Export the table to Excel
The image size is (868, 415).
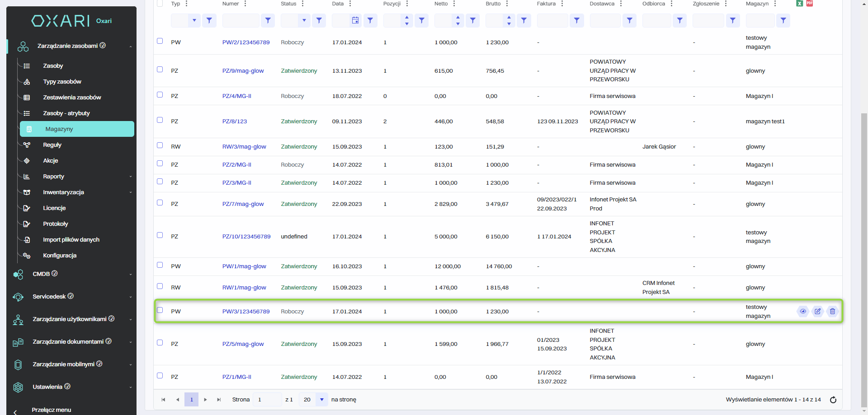tap(799, 3)
